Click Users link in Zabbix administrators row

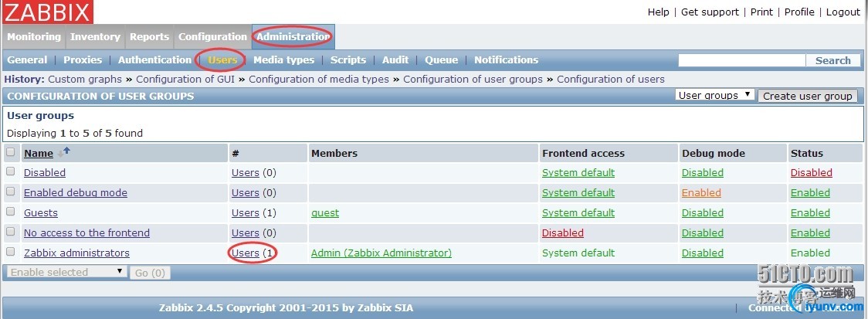[x=246, y=253]
